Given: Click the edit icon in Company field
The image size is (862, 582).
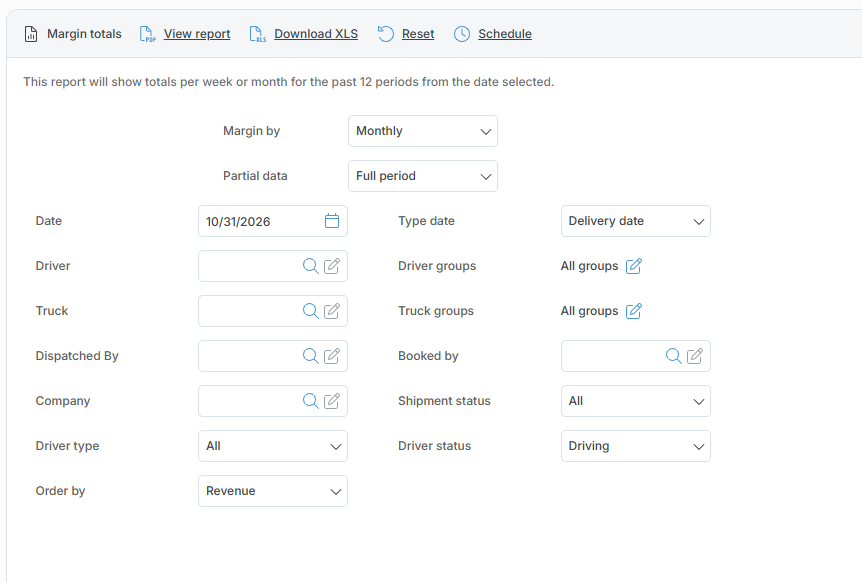Looking at the screenshot, I should [x=331, y=401].
